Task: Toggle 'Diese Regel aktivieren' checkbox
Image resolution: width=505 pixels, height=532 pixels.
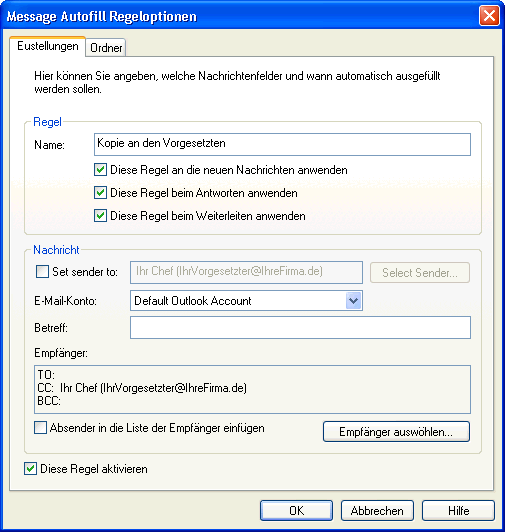Action: (x=31, y=469)
